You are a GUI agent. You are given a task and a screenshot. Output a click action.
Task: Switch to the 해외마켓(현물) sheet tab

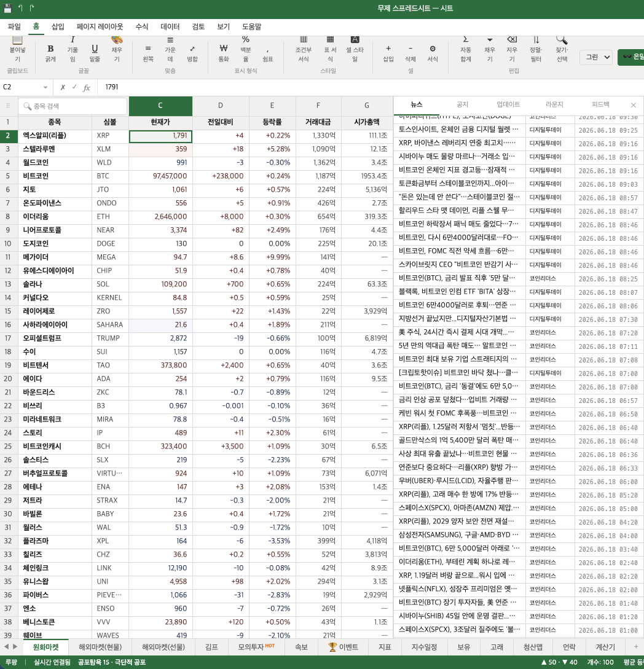pyautogui.click(x=100, y=647)
